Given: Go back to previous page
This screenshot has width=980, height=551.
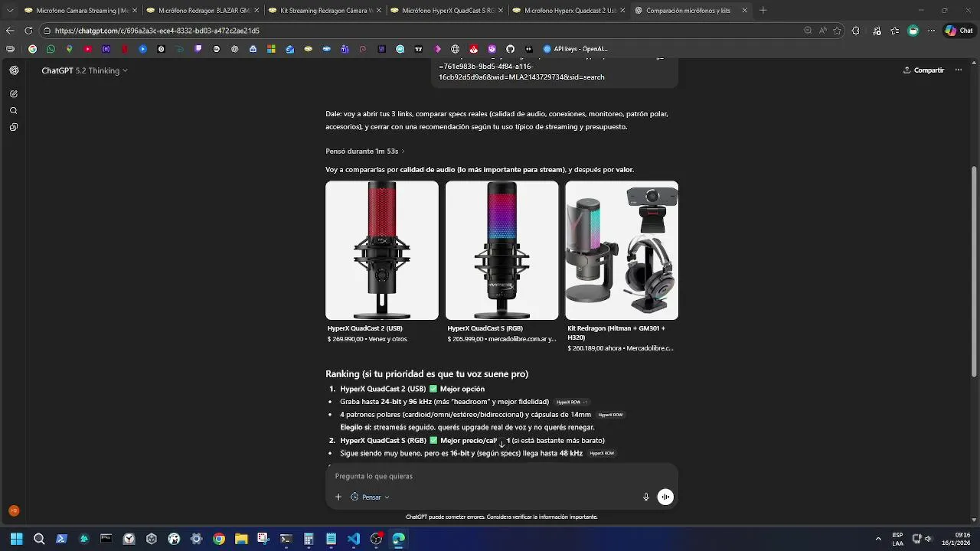Looking at the screenshot, I should click(10, 31).
